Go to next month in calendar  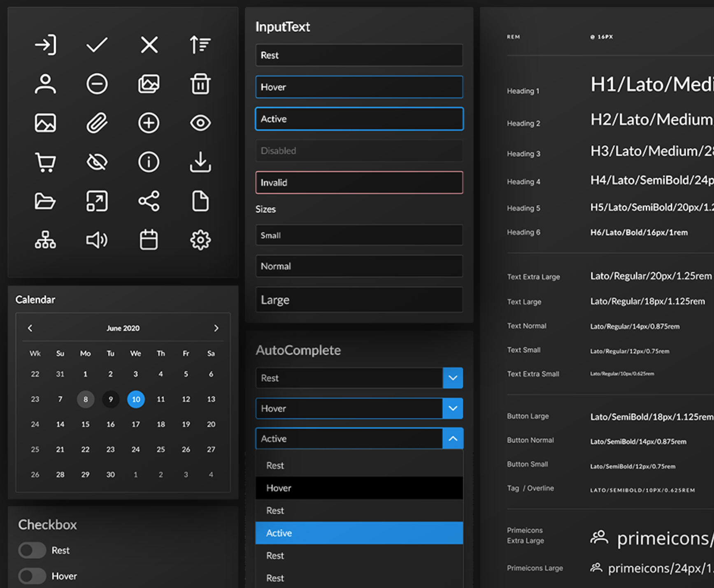click(x=216, y=328)
